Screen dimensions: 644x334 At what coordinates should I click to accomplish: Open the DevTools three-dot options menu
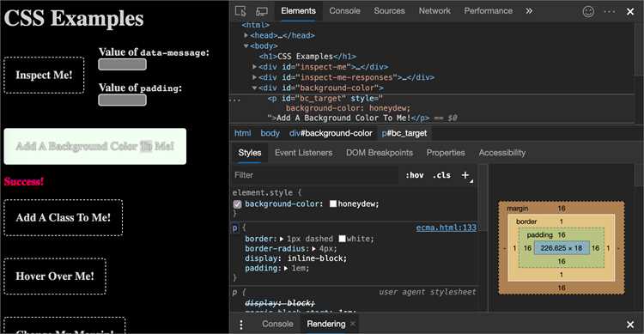(610, 11)
